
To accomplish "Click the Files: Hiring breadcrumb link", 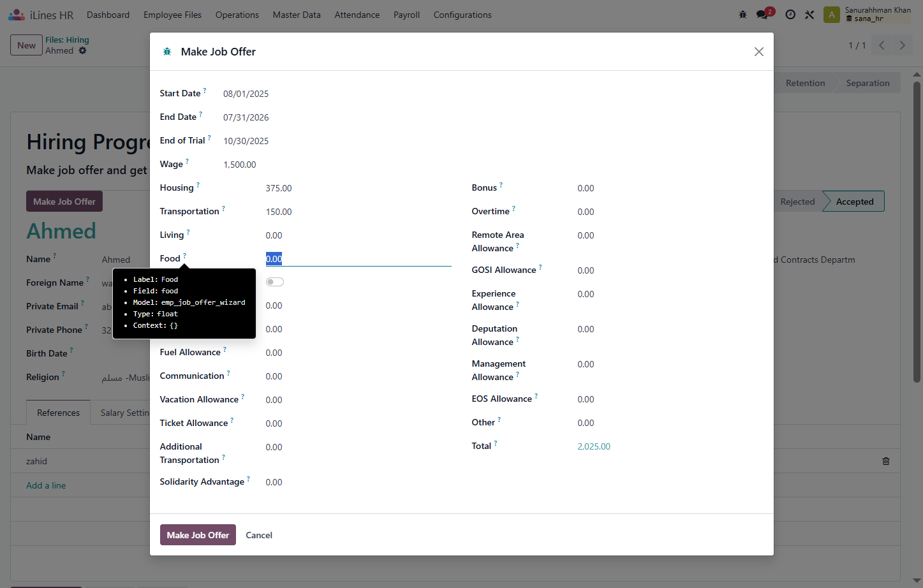I will click(x=67, y=40).
